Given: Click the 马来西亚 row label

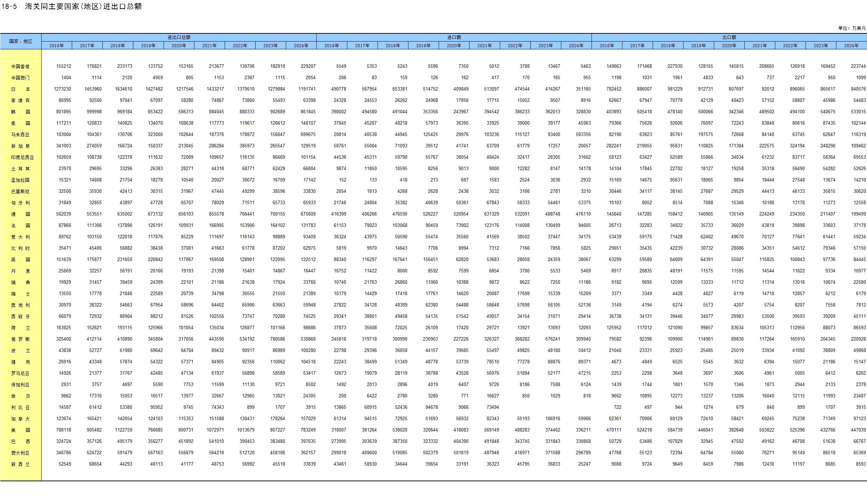Looking at the screenshot, I should 20,135.
